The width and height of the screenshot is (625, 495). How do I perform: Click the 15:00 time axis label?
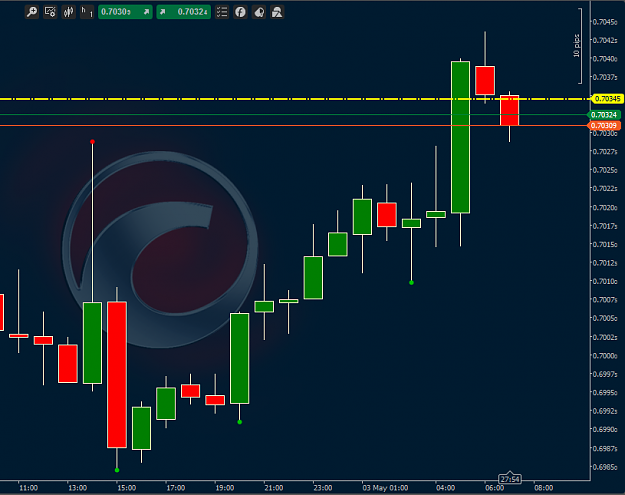point(126,488)
